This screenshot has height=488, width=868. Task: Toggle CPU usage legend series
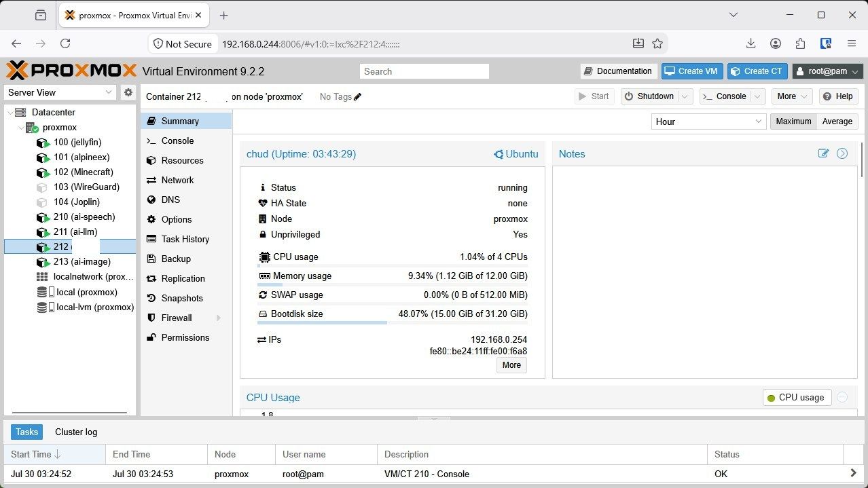[797, 398]
